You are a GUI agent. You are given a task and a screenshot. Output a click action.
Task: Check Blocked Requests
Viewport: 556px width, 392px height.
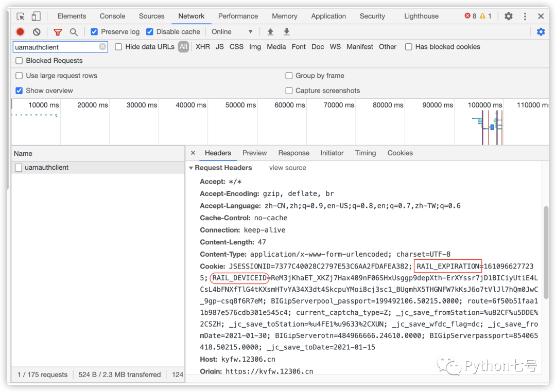[x=19, y=61]
